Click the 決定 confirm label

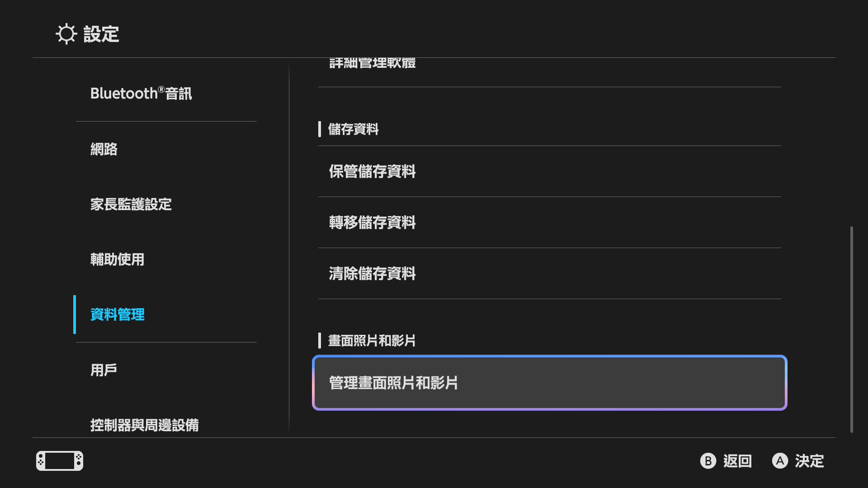coord(809,461)
